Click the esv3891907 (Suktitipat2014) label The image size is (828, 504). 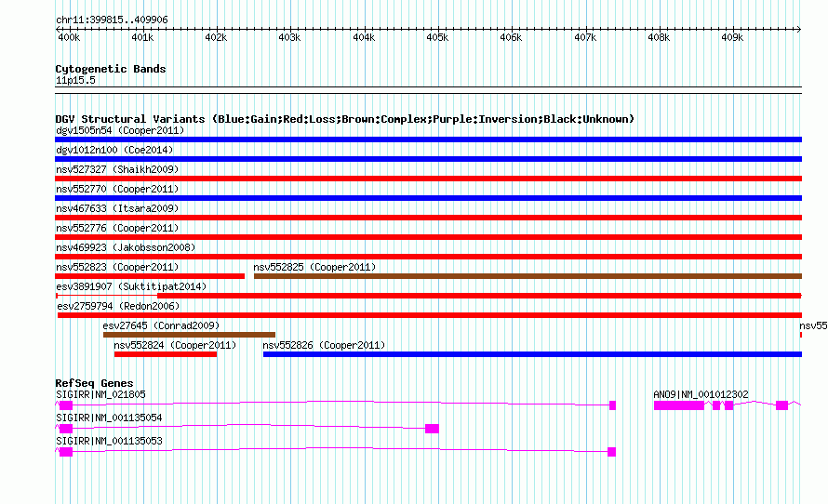click(131, 286)
